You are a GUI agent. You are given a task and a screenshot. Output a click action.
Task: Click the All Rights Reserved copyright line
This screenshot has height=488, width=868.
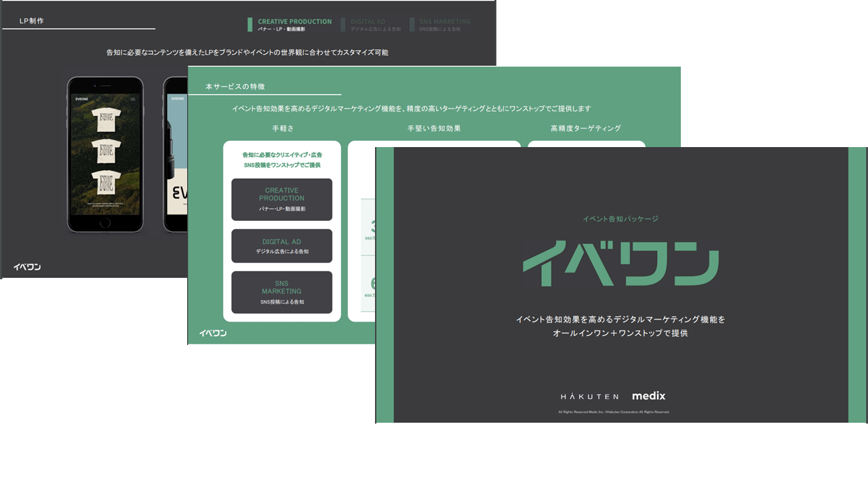pyautogui.click(x=614, y=412)
